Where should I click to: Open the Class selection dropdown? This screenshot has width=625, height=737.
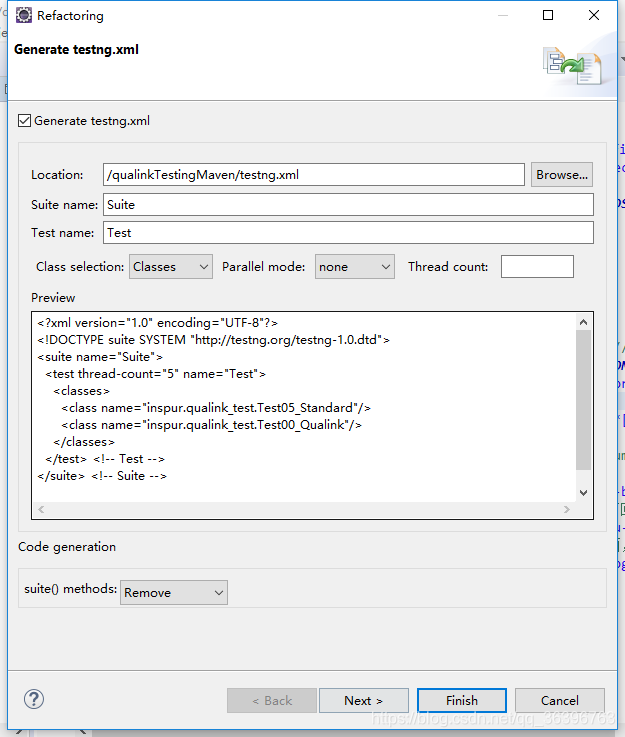(x=171, y=267)
